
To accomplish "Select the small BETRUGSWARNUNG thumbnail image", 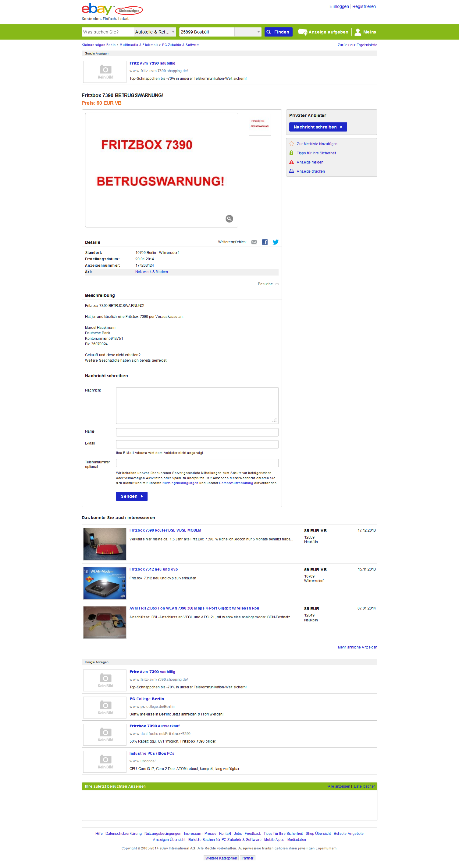I will pos(260,125).
